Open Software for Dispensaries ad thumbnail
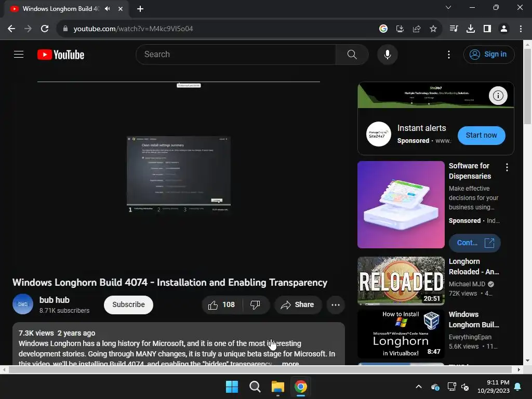Viewport: 532px width, 399px height. click(x=401, y=205)
